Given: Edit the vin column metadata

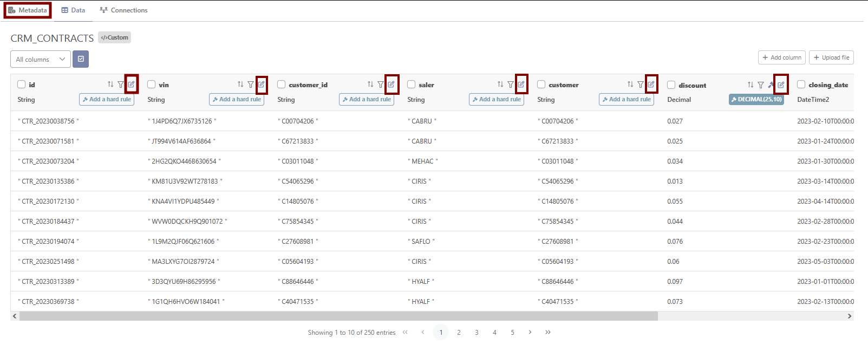Looking at the screenshot, I should 262,85.
